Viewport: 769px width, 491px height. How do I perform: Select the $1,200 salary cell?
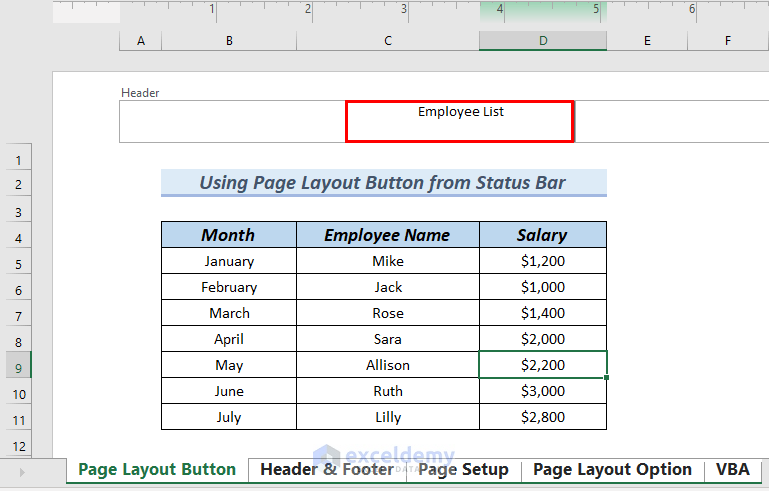pos(543,260)
